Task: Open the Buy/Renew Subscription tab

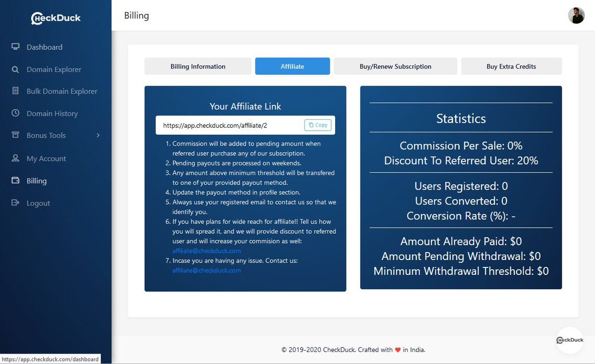Action: click(395, 66)
